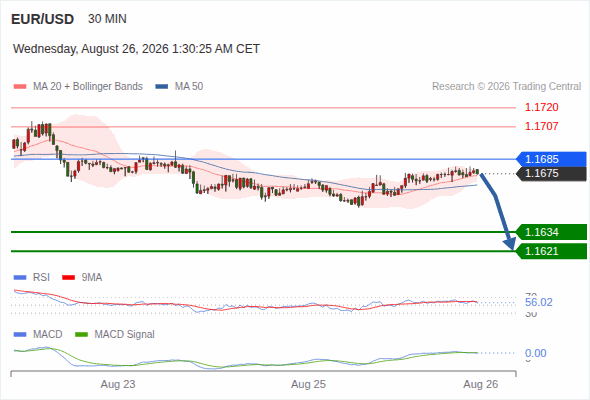
Task: Click the blue MACD legend marker
Action: point(20,335)
